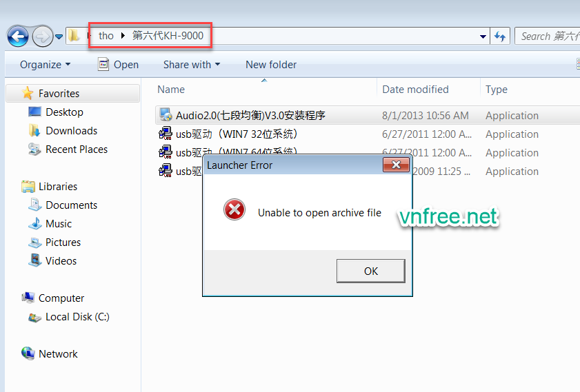This screenshot has height=392, width=580.
Task: Close the Launcher Error dialog
Action: [396, 165]
